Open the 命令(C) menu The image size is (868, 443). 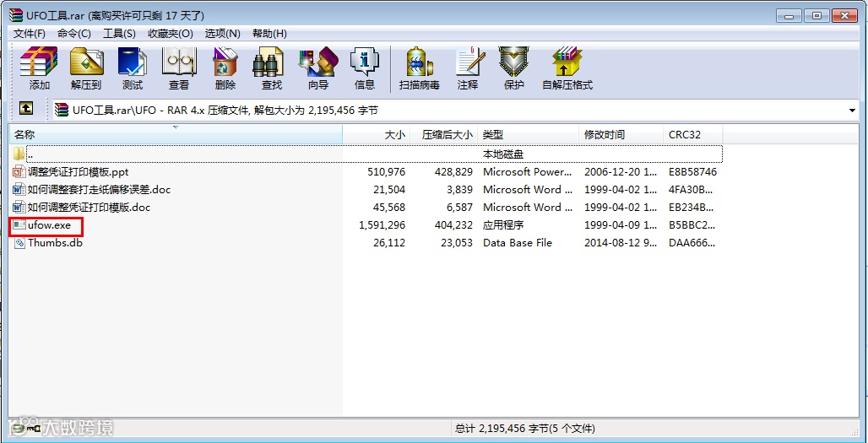pos(74,34)
